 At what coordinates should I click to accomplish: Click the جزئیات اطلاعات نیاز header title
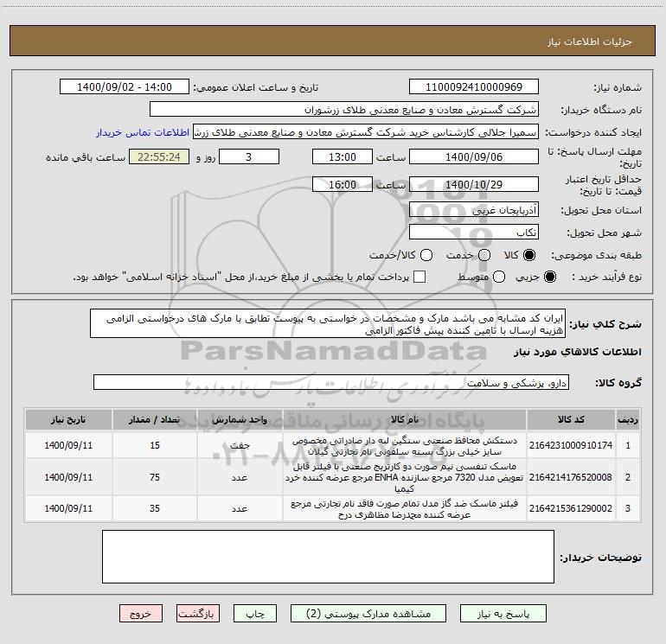click(x=590, y=41)
